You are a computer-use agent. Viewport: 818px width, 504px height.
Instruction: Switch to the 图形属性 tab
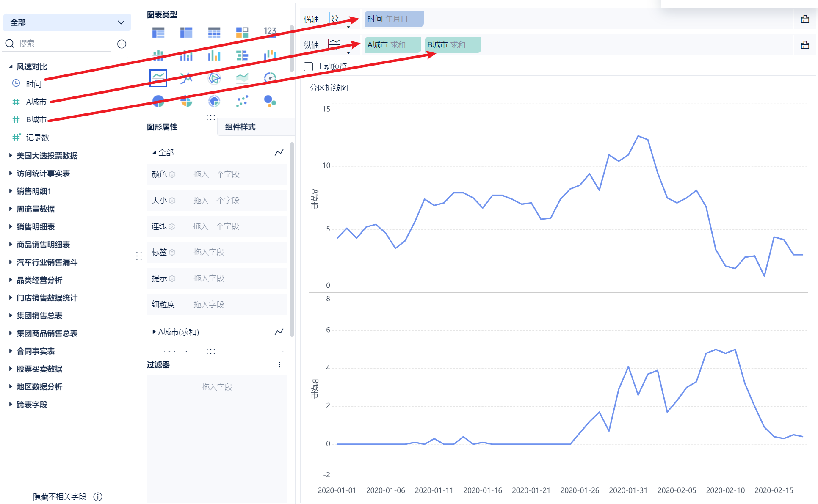(162, 127)
